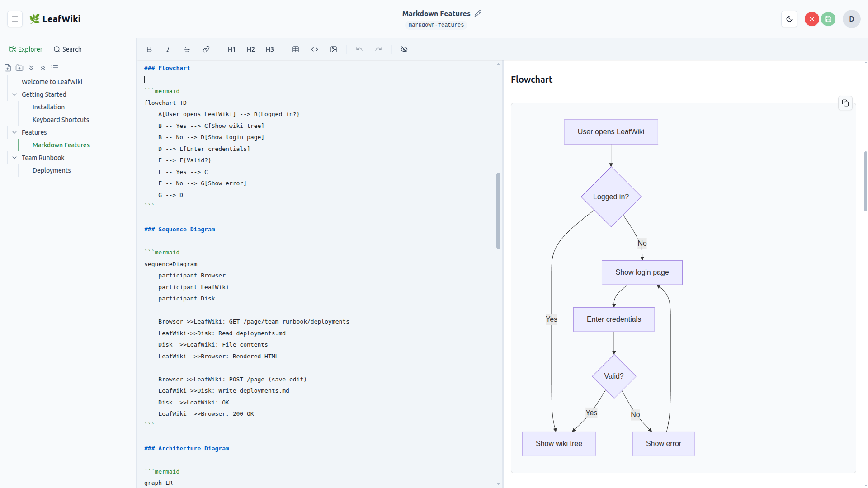
Task: Insert an H1 heading
Action: coord(232,49)
